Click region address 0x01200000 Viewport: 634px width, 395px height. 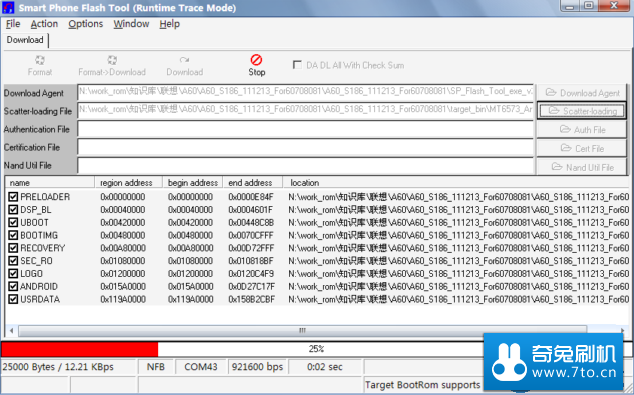pos(123,274)
